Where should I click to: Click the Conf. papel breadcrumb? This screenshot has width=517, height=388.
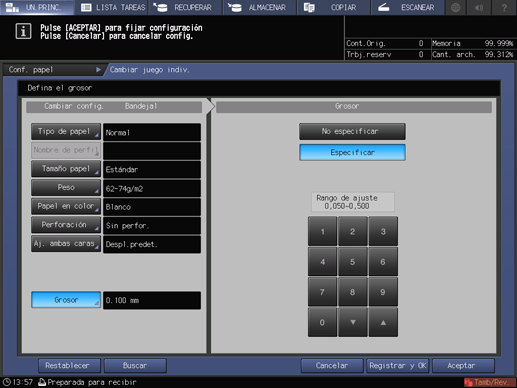(x=31, y=70)
